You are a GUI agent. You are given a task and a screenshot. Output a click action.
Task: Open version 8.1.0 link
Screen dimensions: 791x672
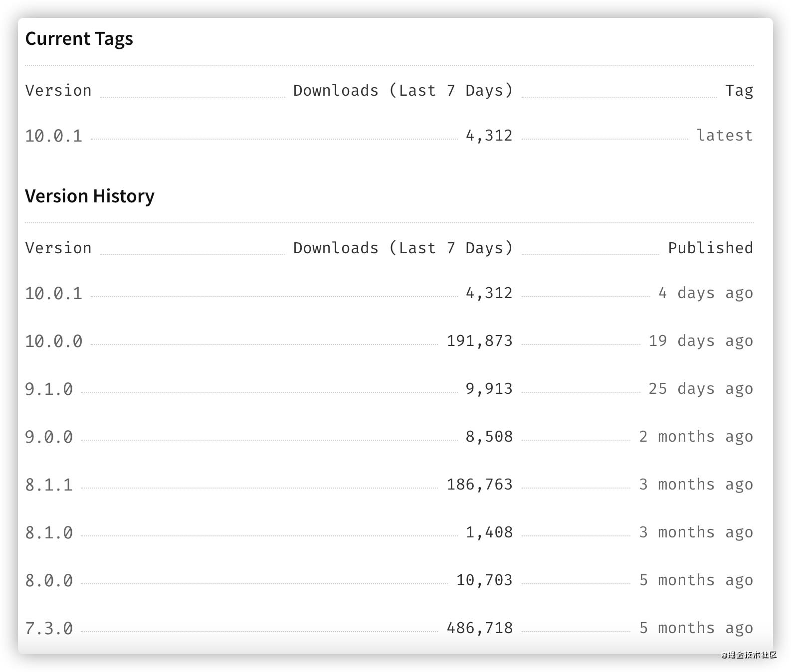(49, 532)
